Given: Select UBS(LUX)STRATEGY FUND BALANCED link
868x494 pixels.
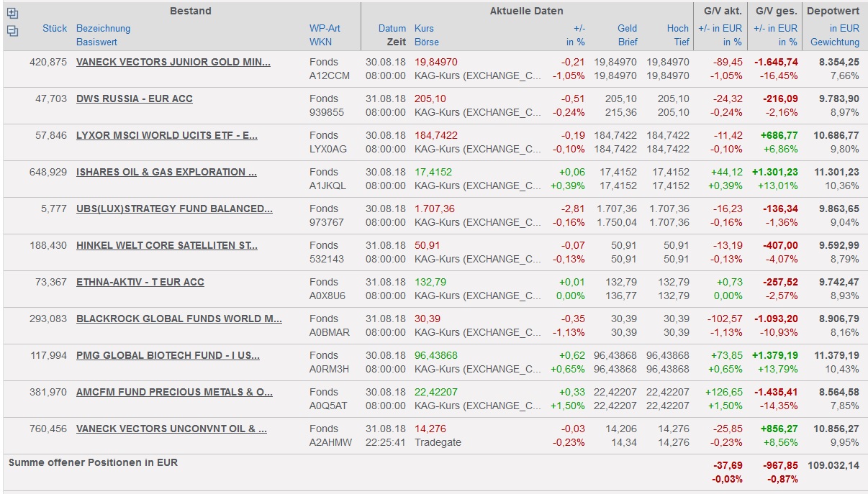Looking at the screenshot, I should tap(174, 209).
